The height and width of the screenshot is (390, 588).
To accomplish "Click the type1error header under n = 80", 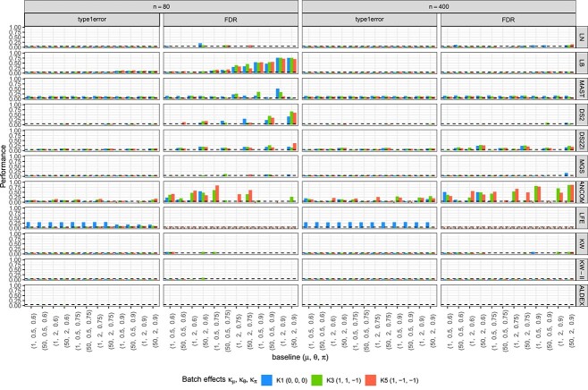I will click(x=92, y=20).
